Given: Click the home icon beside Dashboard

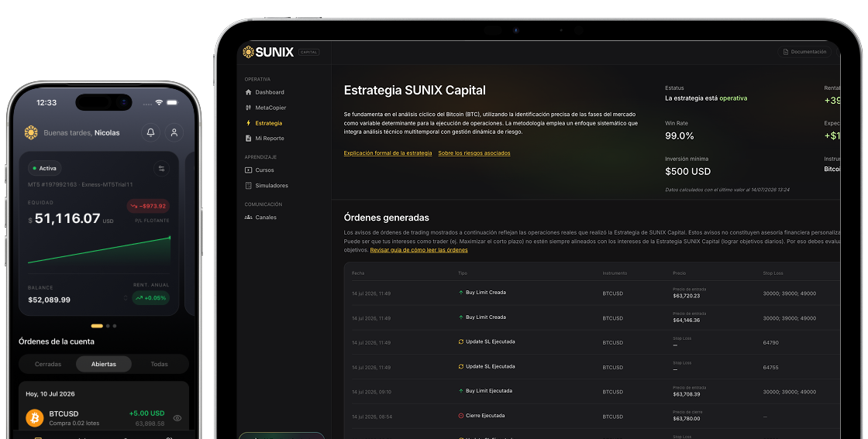Looking at the screenshot, I should coord(248,92).
